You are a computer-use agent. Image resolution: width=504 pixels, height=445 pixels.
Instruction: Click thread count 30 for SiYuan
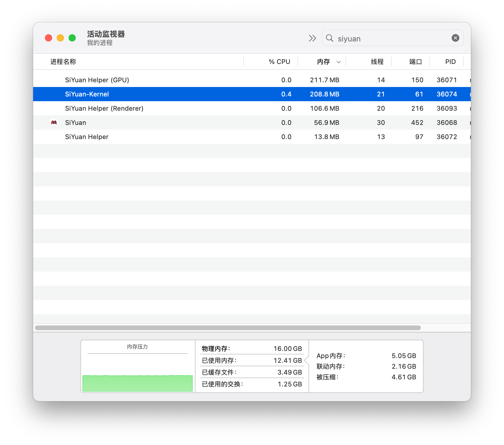381,122
